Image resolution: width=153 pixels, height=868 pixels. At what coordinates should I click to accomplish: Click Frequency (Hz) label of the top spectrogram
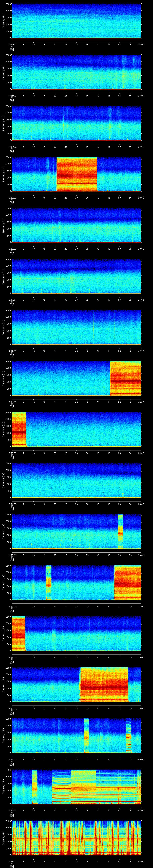coord(3,21)
